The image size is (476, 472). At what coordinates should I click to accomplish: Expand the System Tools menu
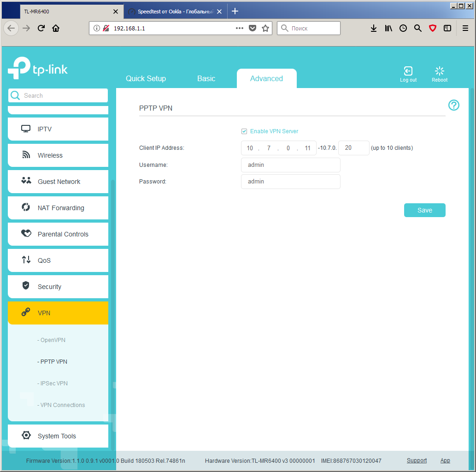point(58,436)
